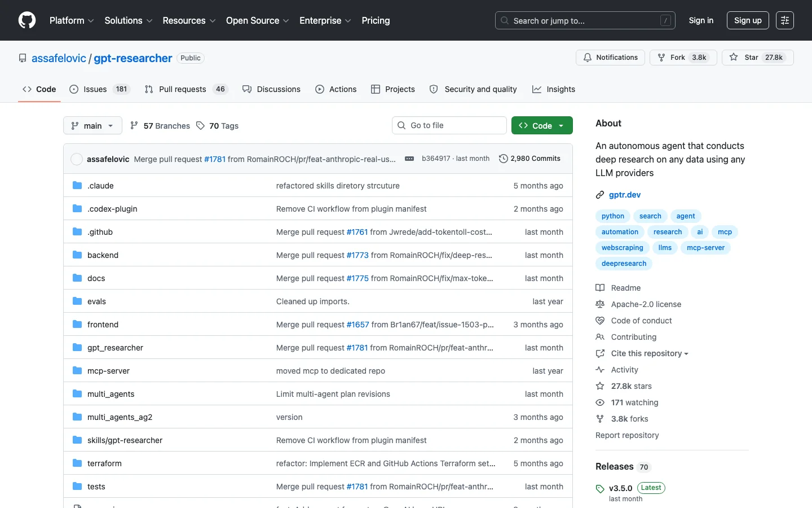812x508 pixels.
Task: Open the gpt_researcher folder
Action: click(x=115, y=348)
